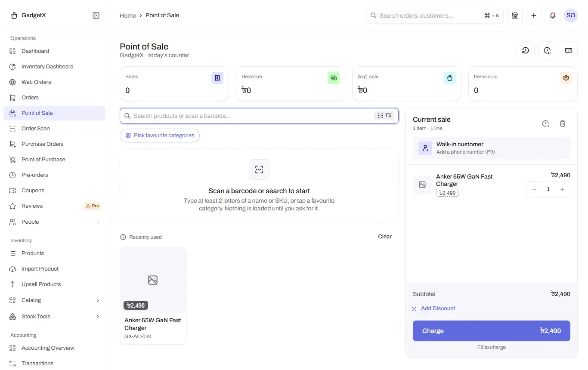The width and height of the screenshot is (588, 370).
Task: Click the GadgetX logo
Action: coord(28,15)
